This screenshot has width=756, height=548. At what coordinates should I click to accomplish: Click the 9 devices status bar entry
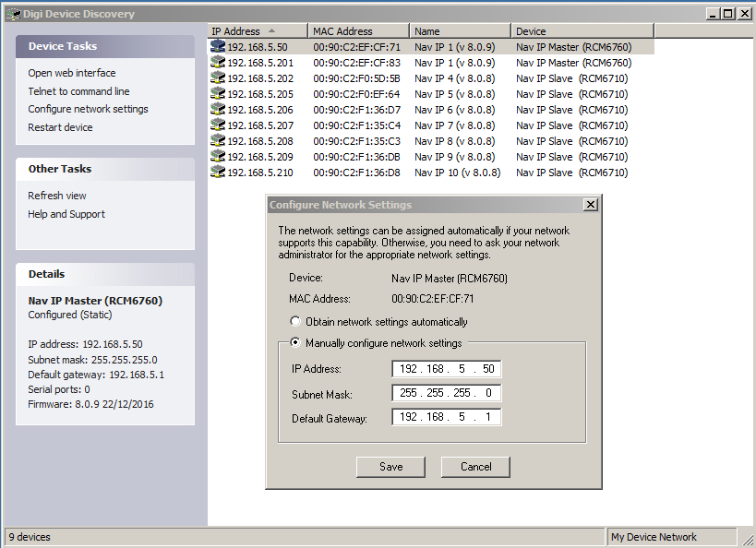[x=30, y=537]
